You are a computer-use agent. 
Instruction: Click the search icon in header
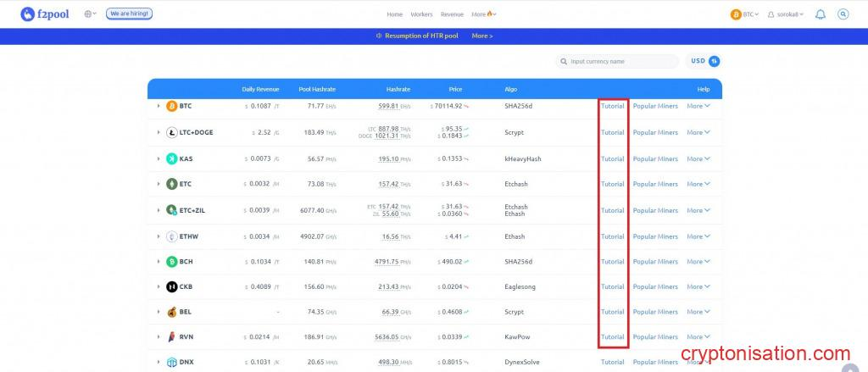coord(843,14)
